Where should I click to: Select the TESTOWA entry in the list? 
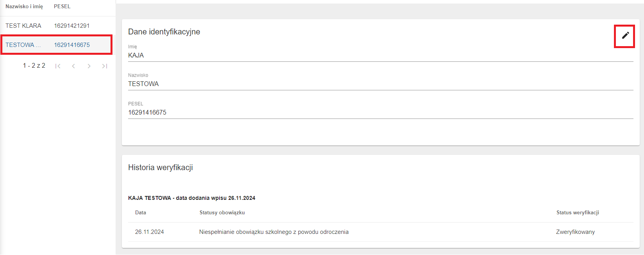(x=23, y=45)
